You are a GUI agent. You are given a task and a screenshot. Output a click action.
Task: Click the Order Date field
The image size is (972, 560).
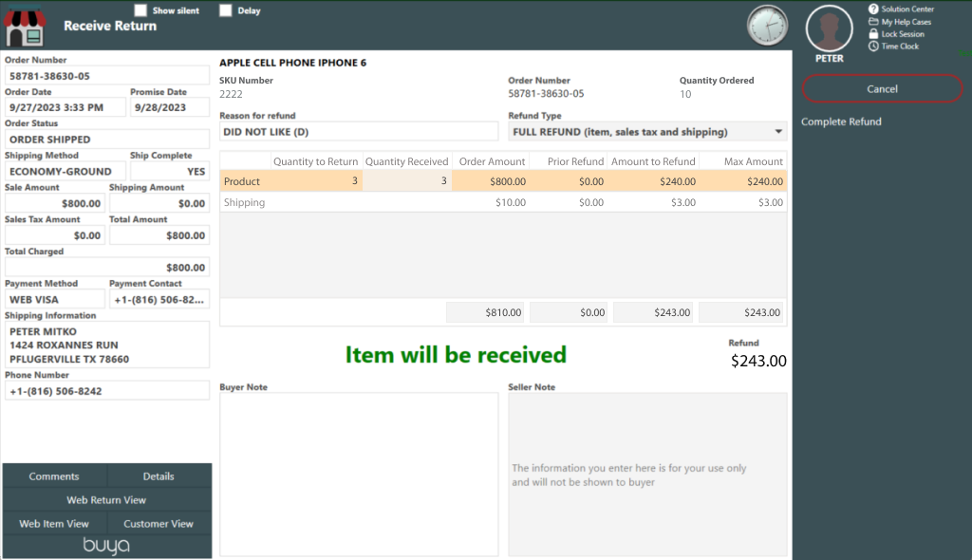tap(65, 107)
